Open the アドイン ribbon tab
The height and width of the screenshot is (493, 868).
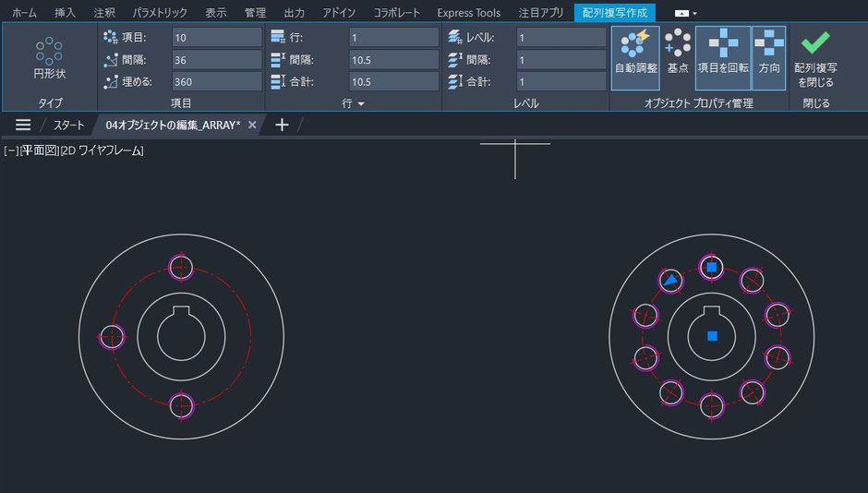pos(339,13)
